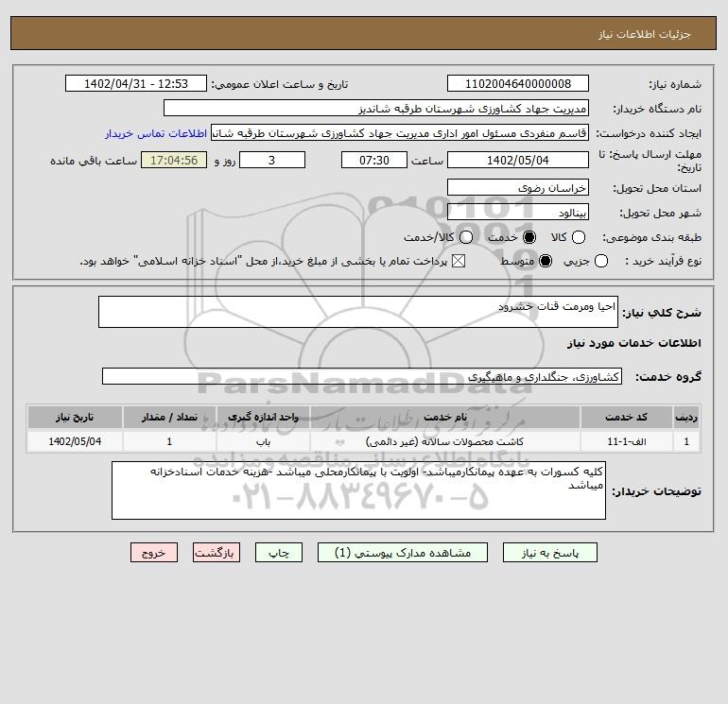Click the شرح کلی نیاز text area

(358, 312)
